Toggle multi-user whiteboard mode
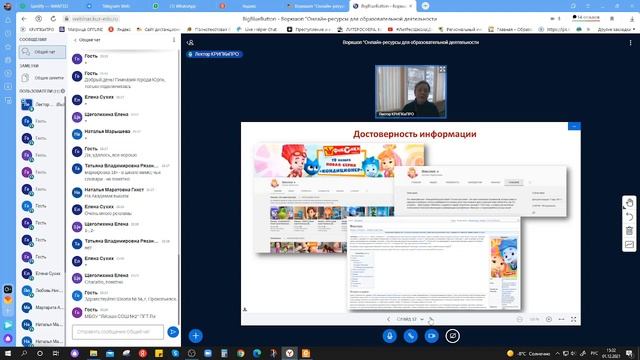640x360 pixels. (x=629, y=244)
